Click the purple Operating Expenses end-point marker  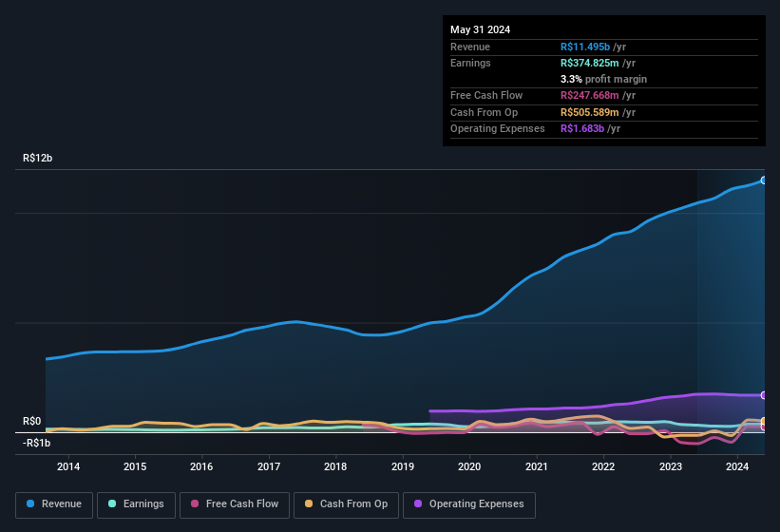click(764, 395)
